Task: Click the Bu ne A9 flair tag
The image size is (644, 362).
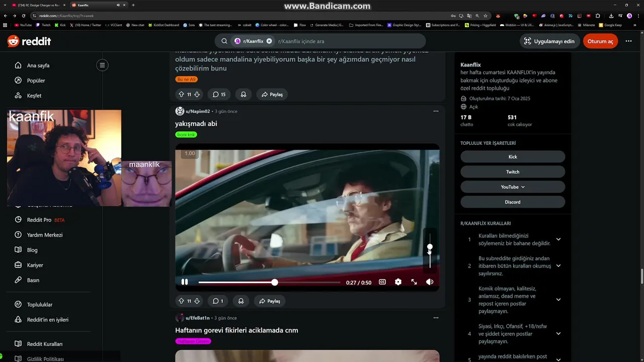Action: pyautogui.click(x=186, y=79)
